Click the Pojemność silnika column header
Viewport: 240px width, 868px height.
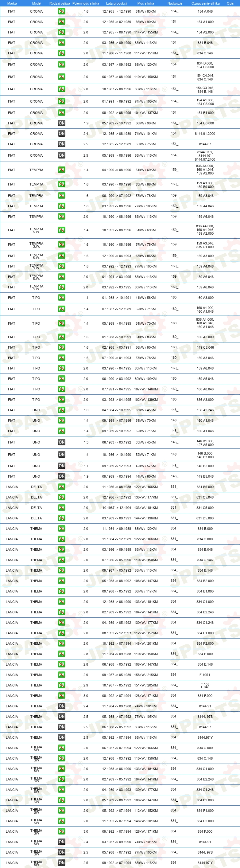point(86,3)
